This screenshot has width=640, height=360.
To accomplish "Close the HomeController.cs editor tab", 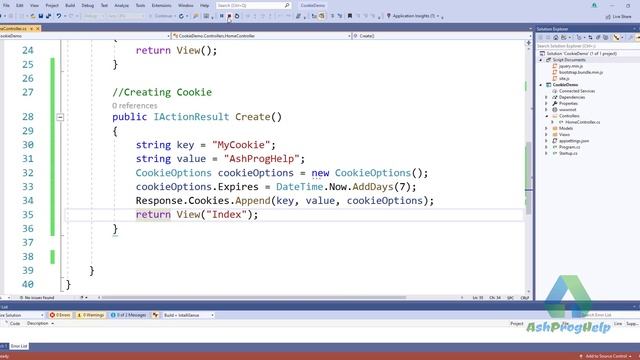I will pos(38,29).
